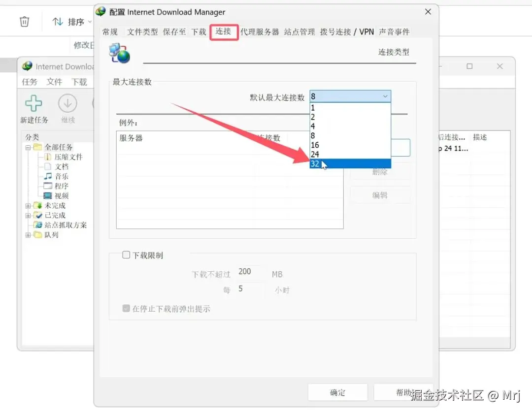Screen dimensions: 532x414
Task: Collapse the 全部任务 tree node
Action: coord(28,148)
